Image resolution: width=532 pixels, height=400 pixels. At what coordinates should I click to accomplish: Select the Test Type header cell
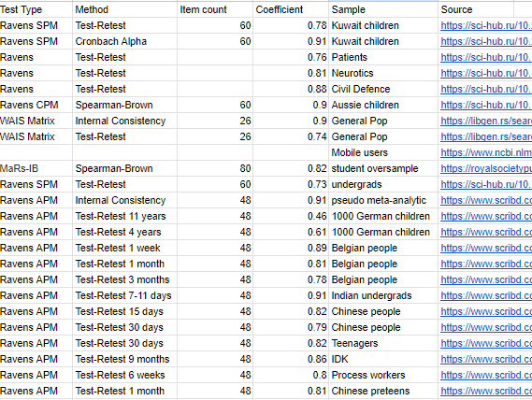click(x=36, y=9)
